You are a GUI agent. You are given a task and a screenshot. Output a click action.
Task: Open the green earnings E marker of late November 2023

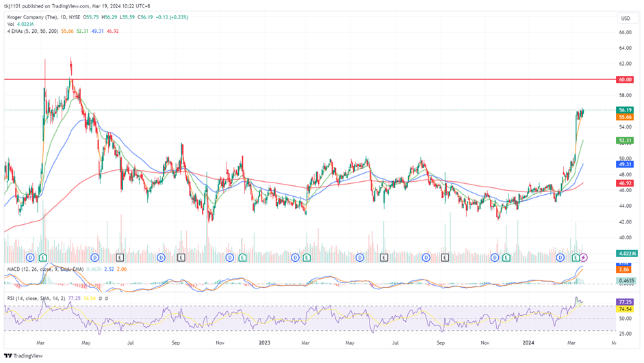point(506,258)
